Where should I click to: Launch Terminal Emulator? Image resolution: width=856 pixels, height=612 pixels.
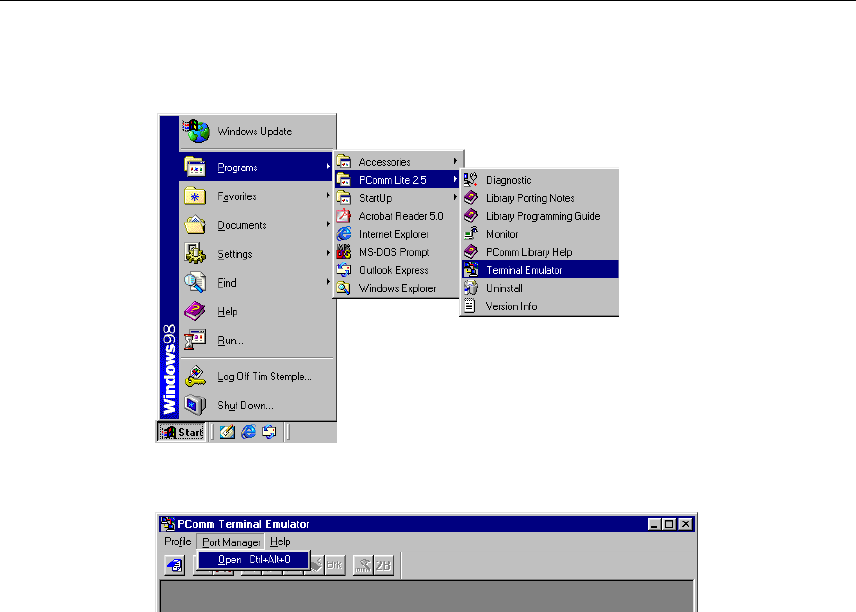point(540,270)
